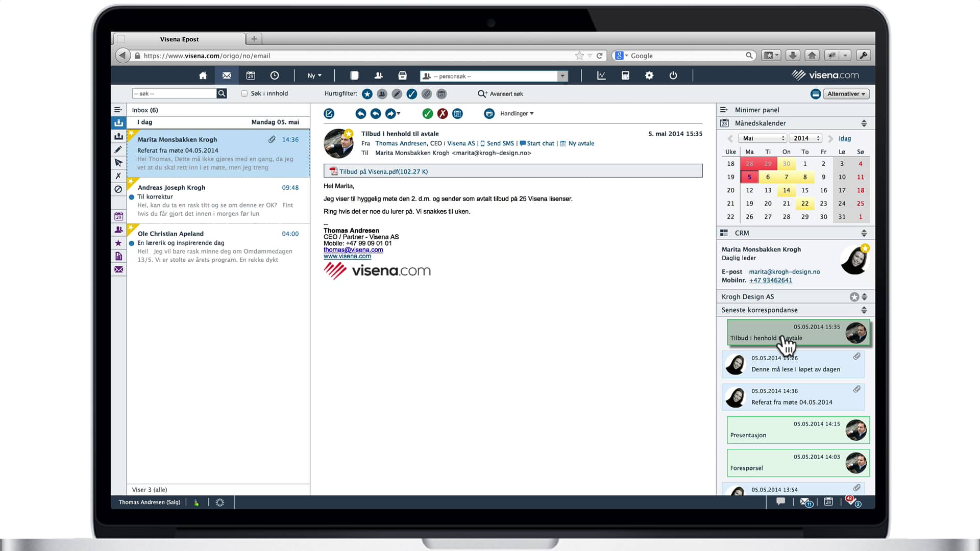Open the home dashboard icon
Image resolution: width=980 pixels, height=551 pixels.
click(203, 76)
